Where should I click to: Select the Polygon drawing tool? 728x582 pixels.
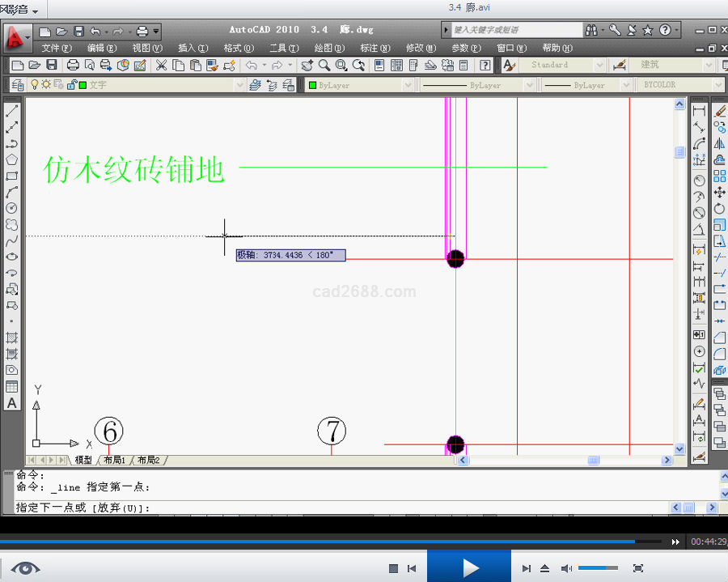click(x=12, y=159)
